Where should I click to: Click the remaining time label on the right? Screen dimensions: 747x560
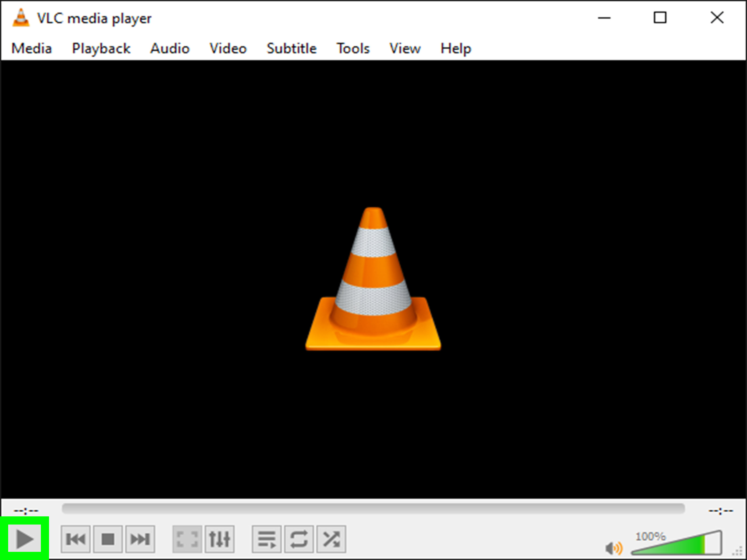(721, 511)
